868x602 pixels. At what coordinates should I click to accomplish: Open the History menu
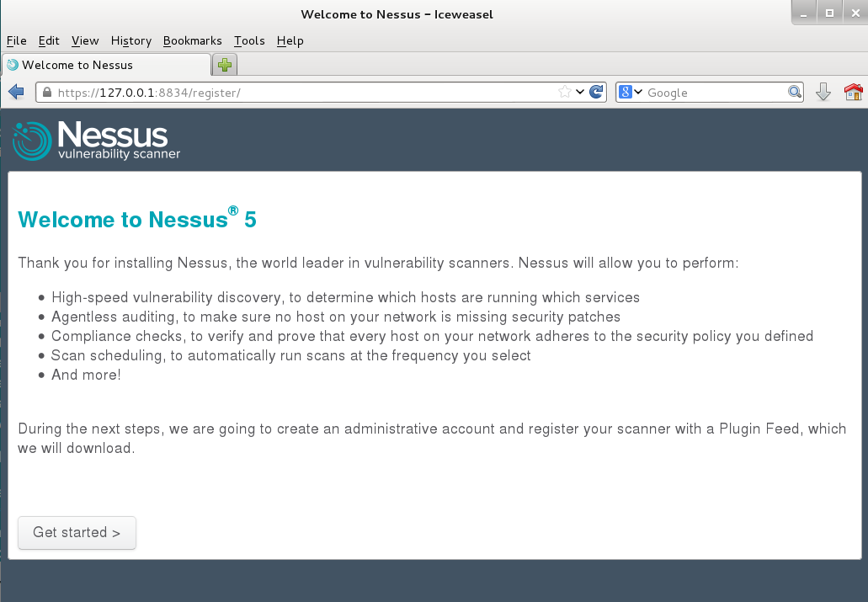tap(131, 41)
